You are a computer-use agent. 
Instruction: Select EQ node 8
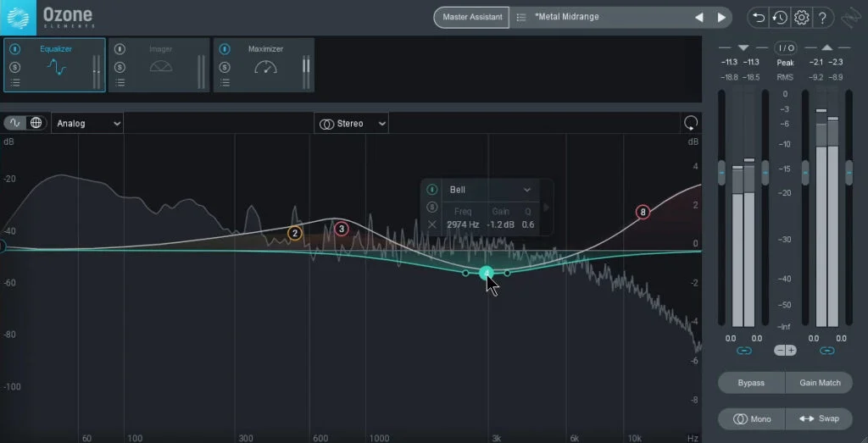pyautogui.click(x=643, y=212)
